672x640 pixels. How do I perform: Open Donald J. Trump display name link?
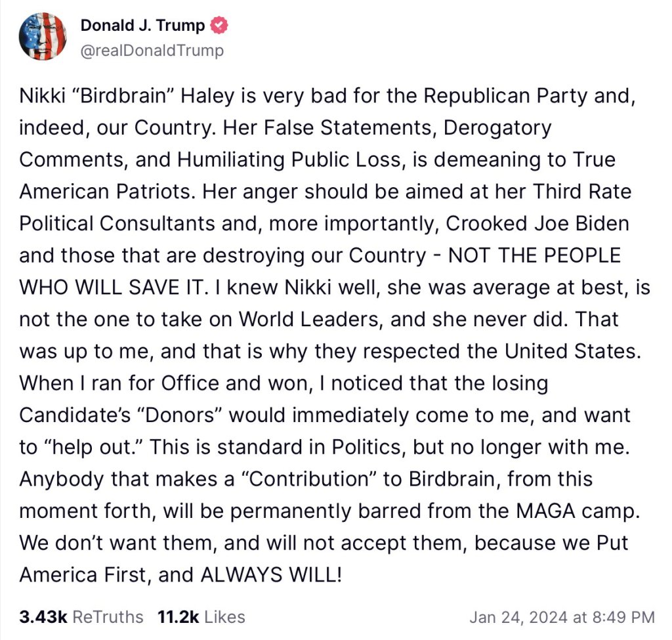[x=143, y=26]
